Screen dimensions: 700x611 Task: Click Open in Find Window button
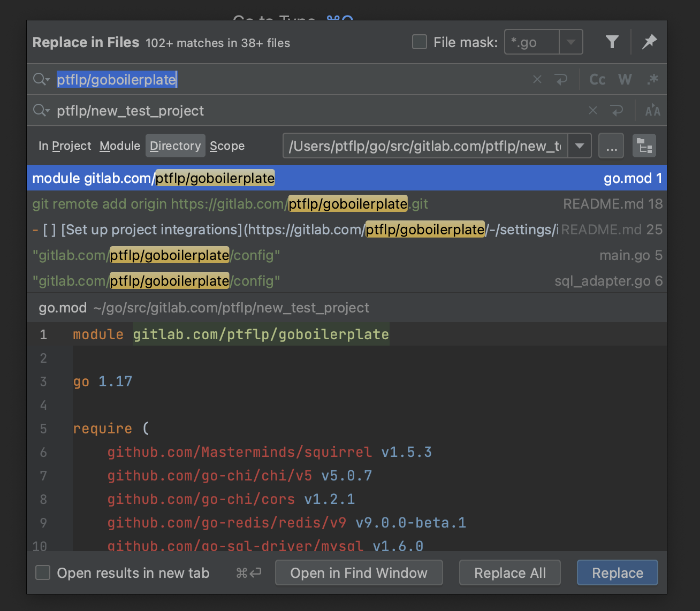click(x=359, y=573)
